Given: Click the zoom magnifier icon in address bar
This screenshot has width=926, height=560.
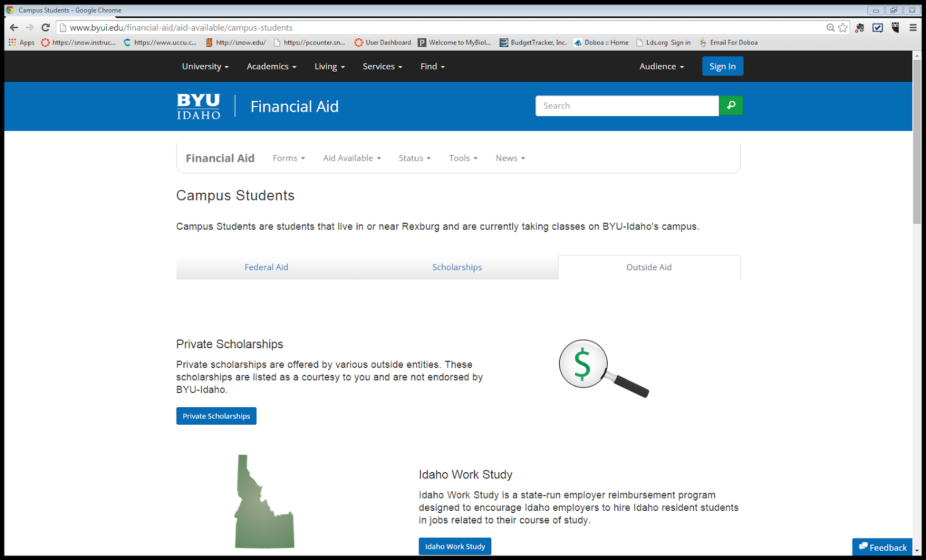Looking at the screenshot, I should 831,28.
